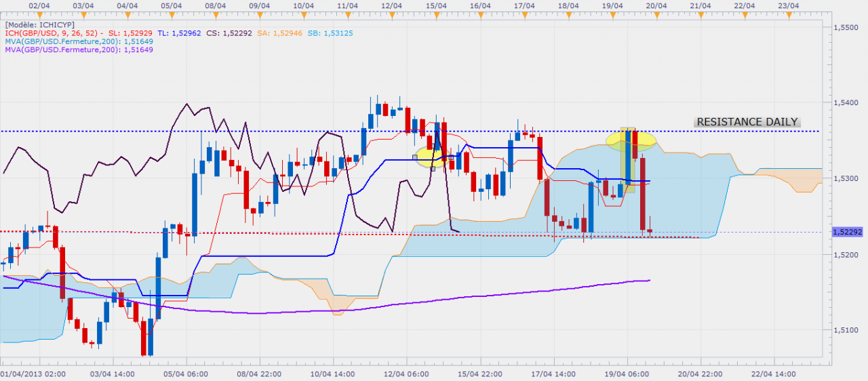Click the orange marker under 04/04
Screen dimensions: 868x381
pyautogui.click(x=127, y=14)
